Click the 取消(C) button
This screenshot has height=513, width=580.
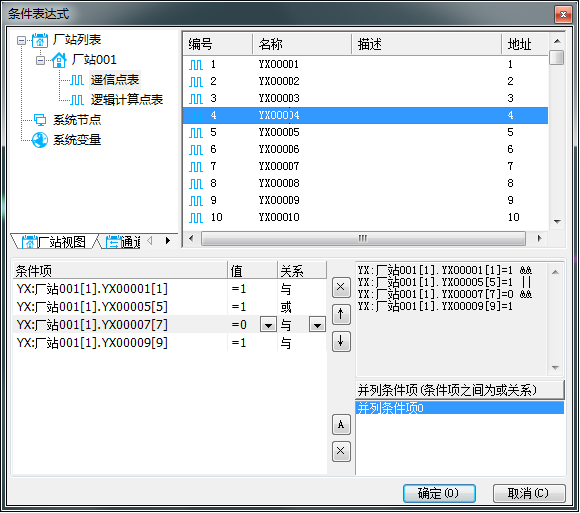point(529,493)
